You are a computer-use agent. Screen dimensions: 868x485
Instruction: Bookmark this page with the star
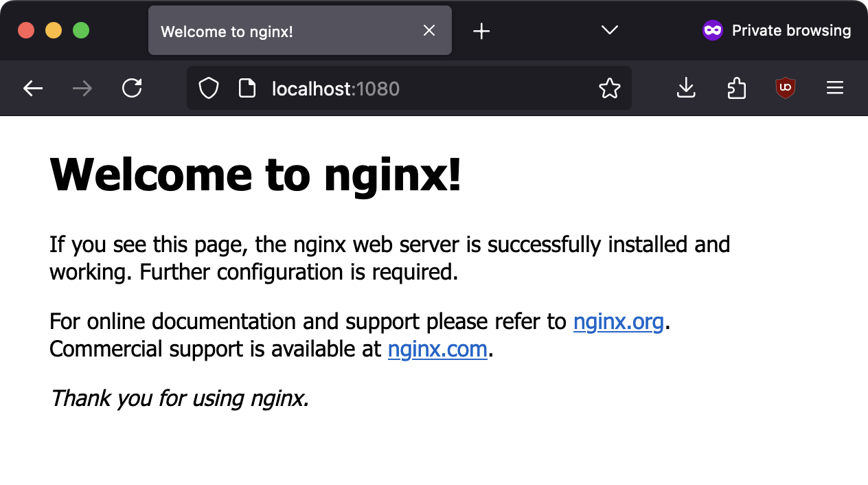pos(609,89)
